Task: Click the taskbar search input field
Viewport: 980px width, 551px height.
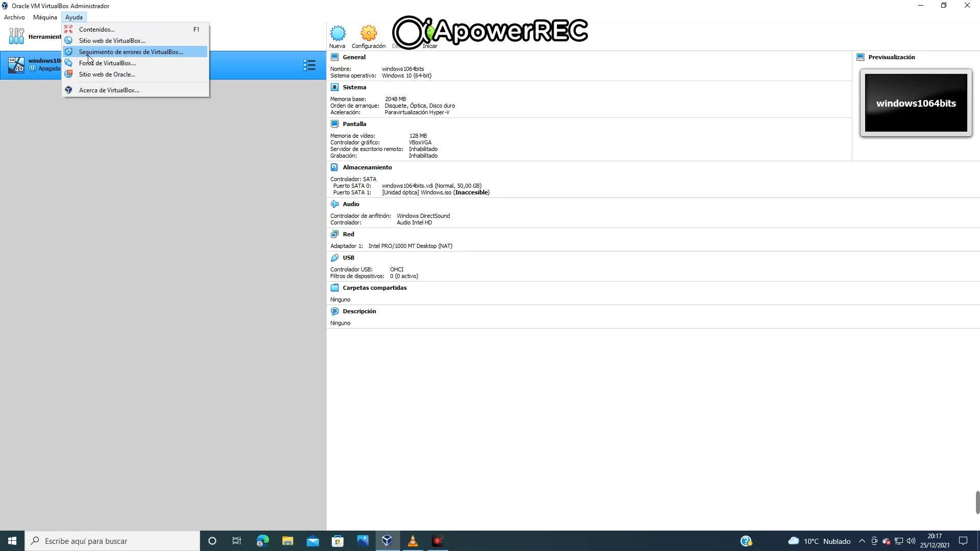Action: (x=117, y=541)
